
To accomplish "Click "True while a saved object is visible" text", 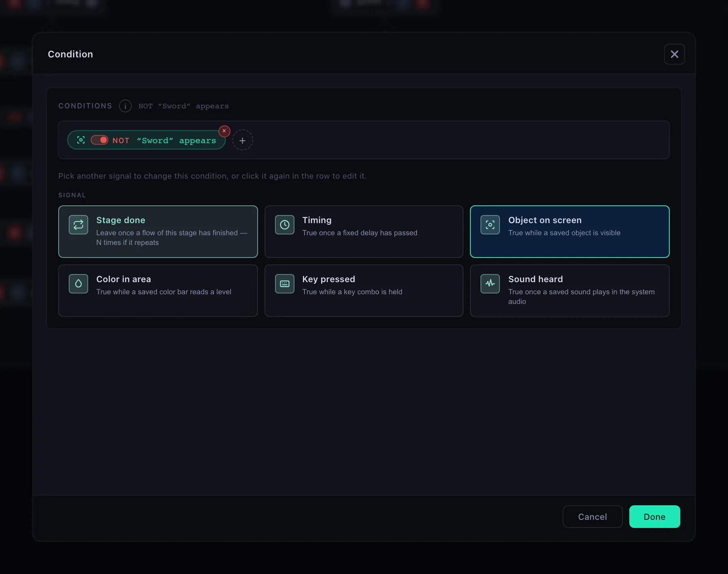I will (564, 233).
